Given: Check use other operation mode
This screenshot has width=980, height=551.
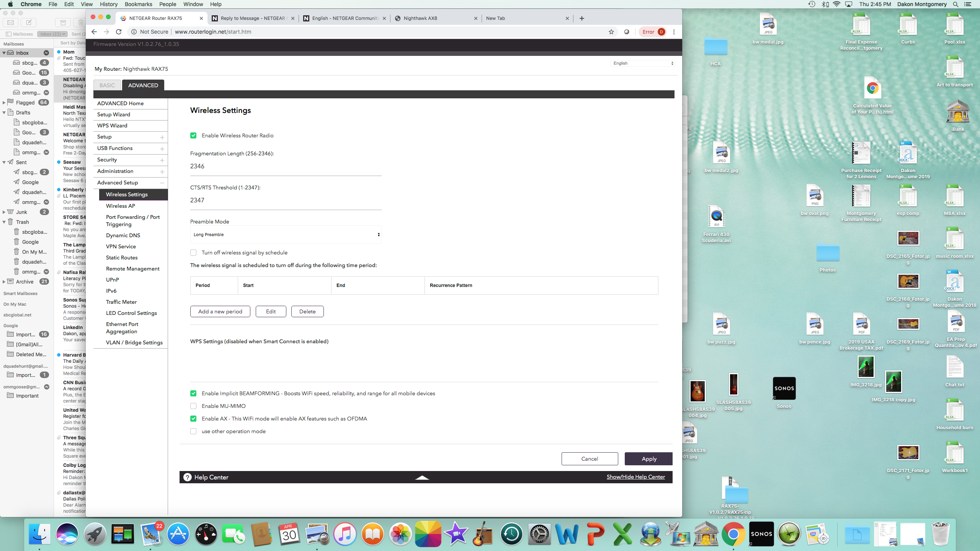Looking at the screenshot, I should (193, 431).
